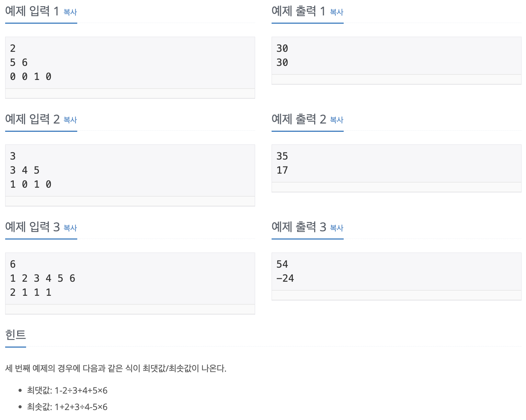
Task: Click the 예제 입력 3 code block
Action: coord(130,279)
